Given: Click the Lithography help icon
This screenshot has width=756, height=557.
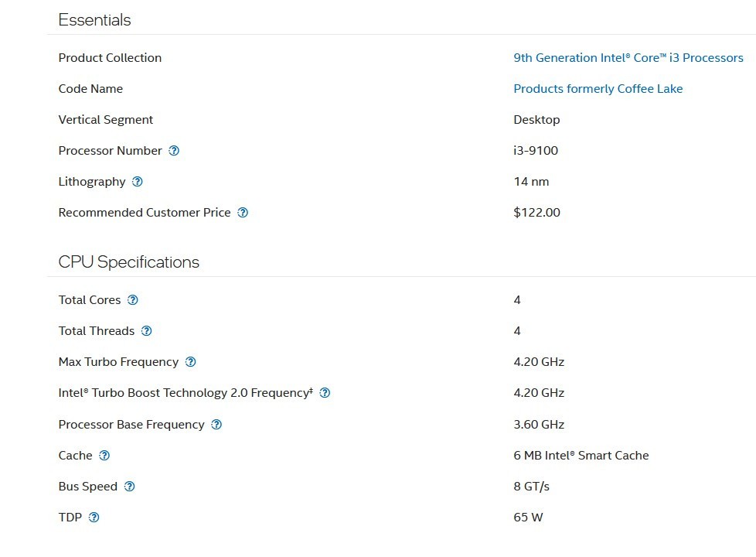Looking at the screenshot, I should click(x=138, y=182).
